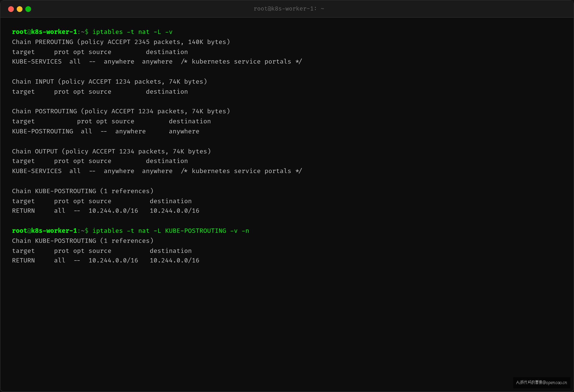The width and height of the screenshot is (574, 392).
Task: Click the first root@k8s-worker-1 prompt
Action: [50, 32]
